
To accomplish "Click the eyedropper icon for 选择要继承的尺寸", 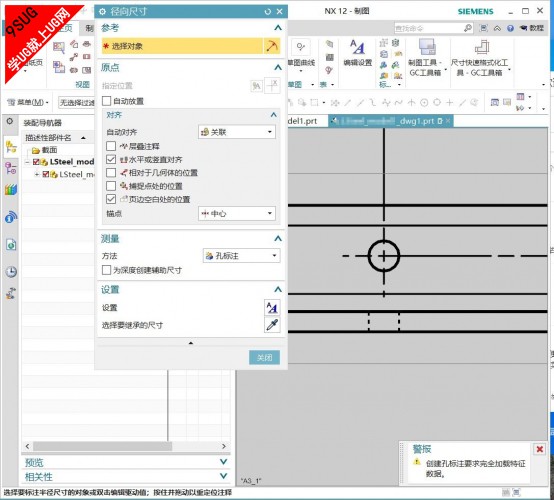I will tap(272, 325).
